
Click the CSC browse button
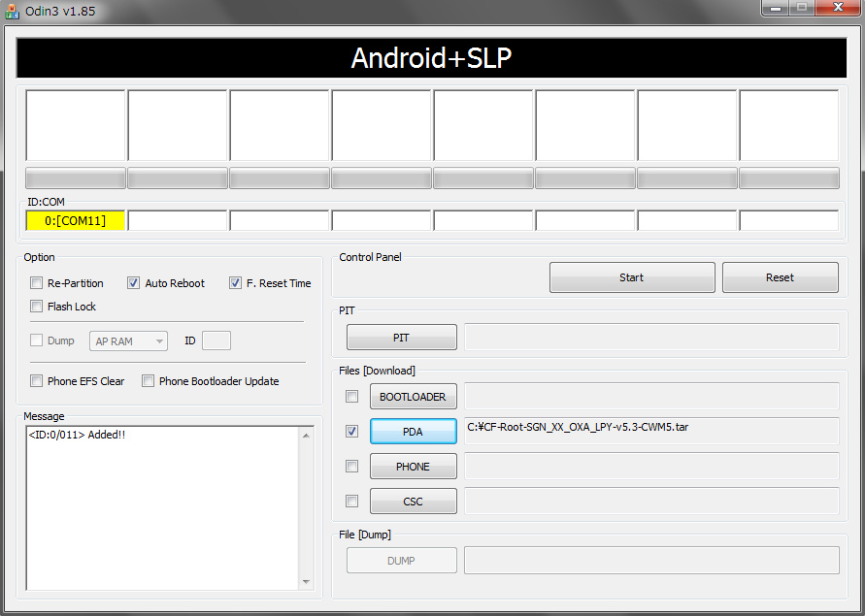[414, 502]
